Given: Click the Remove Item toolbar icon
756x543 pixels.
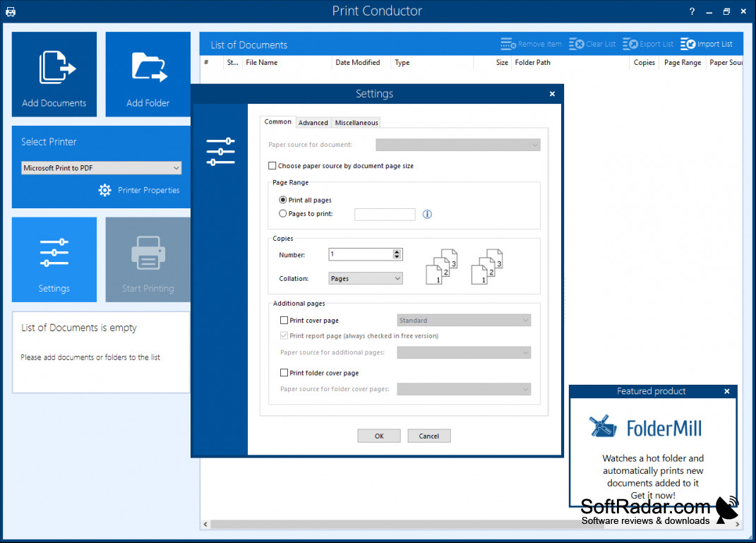Looking at the screenshot, I should point(508,44).
